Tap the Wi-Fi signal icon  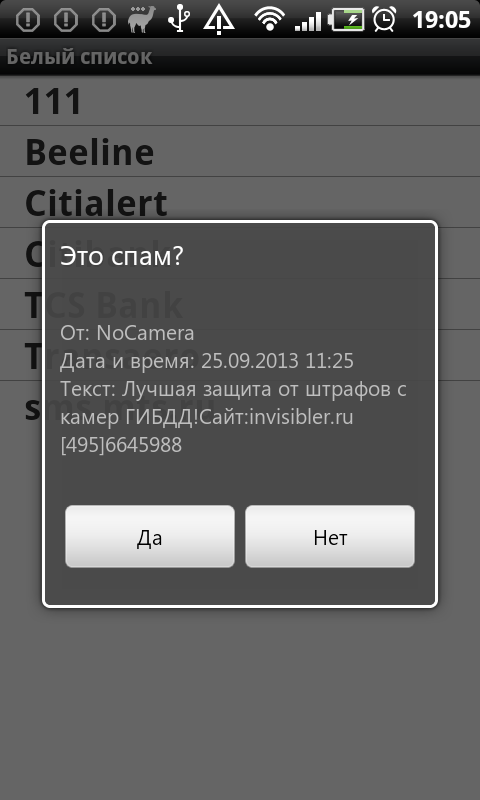point(269,19)
